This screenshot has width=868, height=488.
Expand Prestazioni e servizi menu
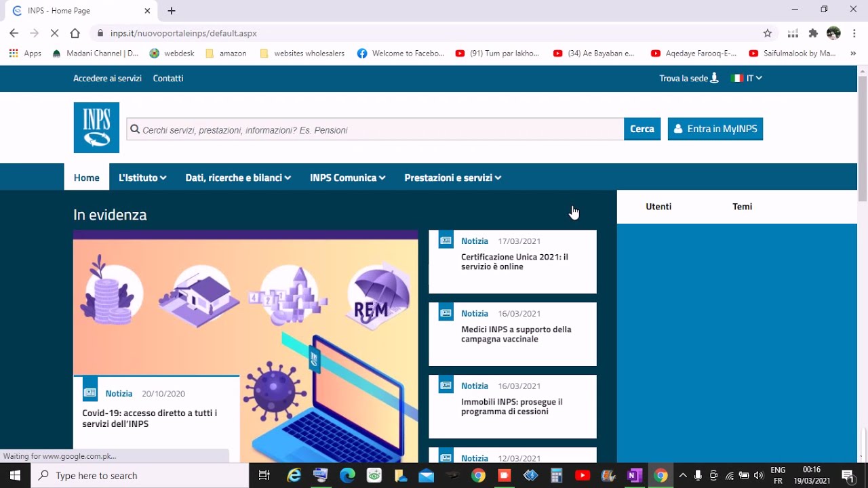click(453, 178)
